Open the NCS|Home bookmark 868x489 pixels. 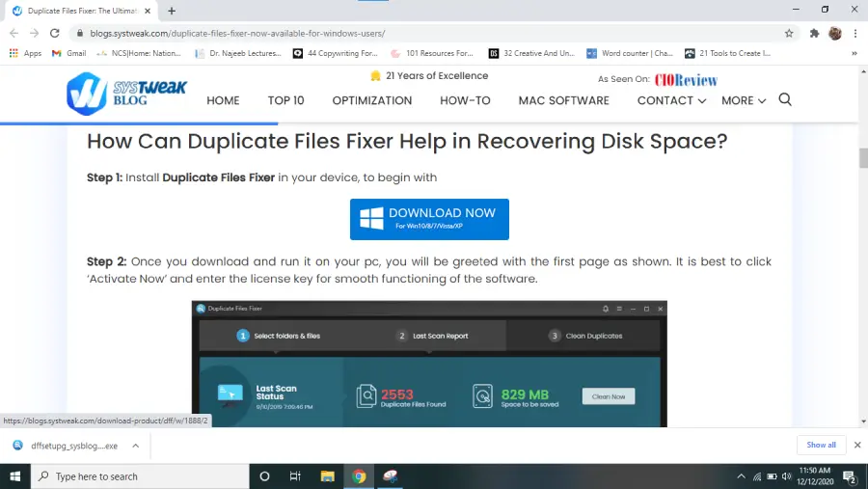click(138, 53)
